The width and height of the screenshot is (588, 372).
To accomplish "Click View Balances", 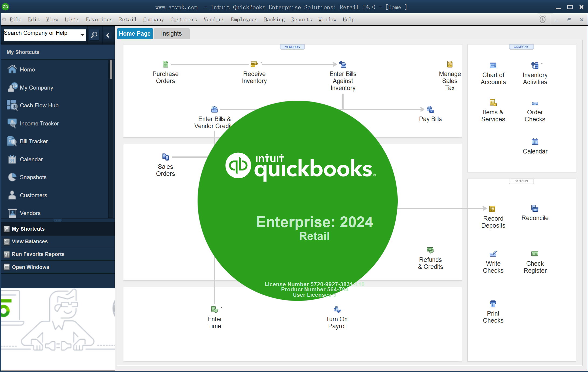I will click(58, 241).
